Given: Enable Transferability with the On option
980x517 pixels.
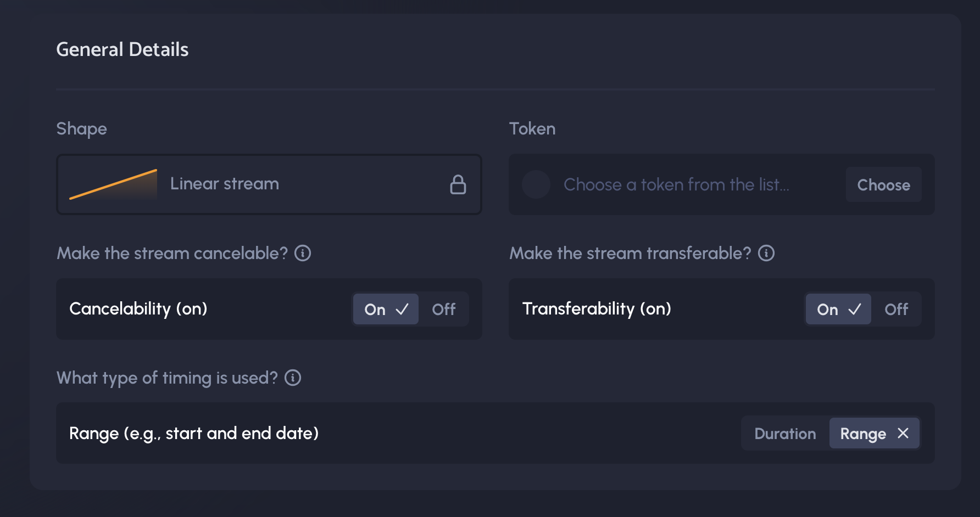Looking at the screenshot, I should click(827, 309).
